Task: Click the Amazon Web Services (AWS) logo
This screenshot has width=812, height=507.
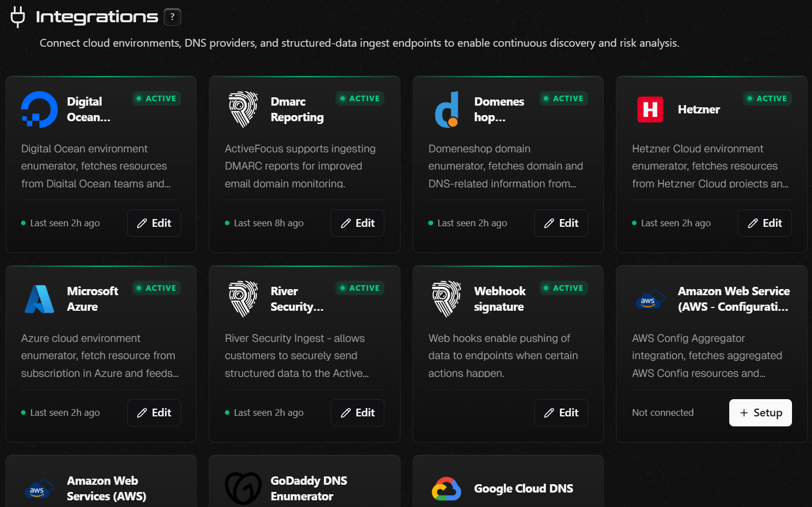Action: click(39, 489)
